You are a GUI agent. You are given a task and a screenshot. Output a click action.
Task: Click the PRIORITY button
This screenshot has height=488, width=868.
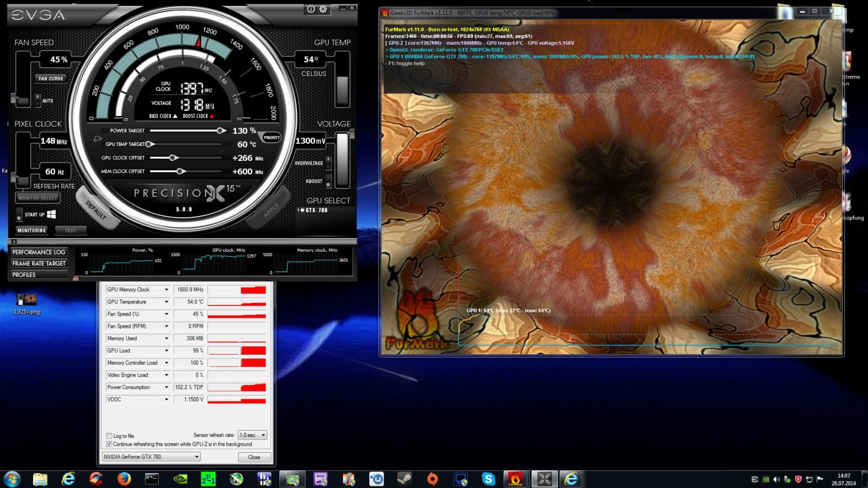pyautogui.click(x=272, y=138)
